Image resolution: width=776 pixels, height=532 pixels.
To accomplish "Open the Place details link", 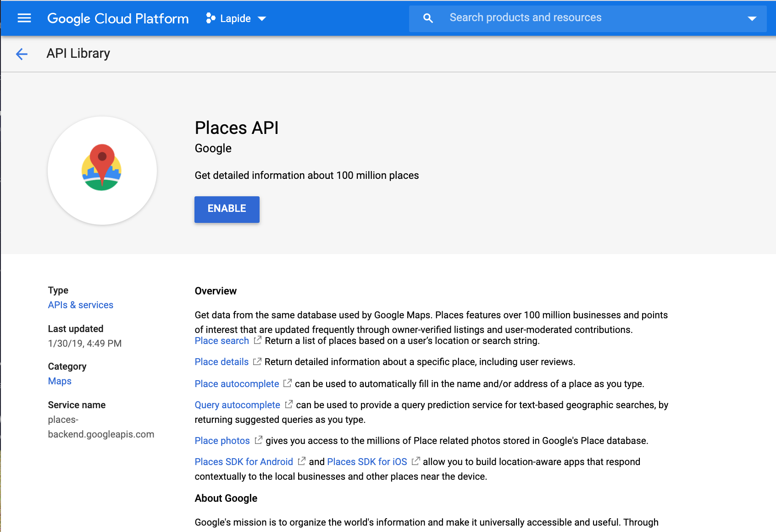I will pyautogui.click(x=222, y=362).
